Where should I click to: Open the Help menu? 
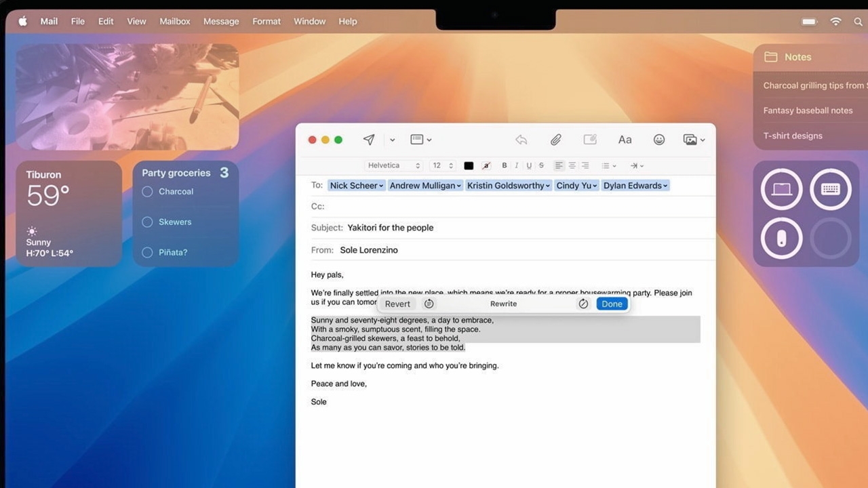coord(348,21)
